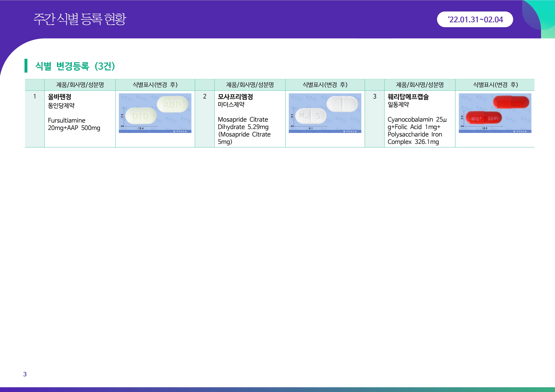Click the 모사프리엠정 pill image thumbnail
The width and height of the screenshot is (555, 392).
tap(325, 113)
